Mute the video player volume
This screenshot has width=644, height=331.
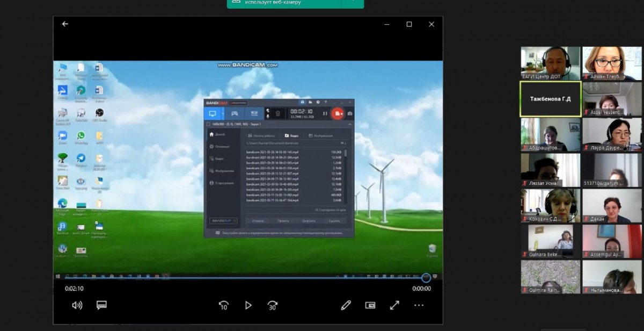click(x=77, y=305)
